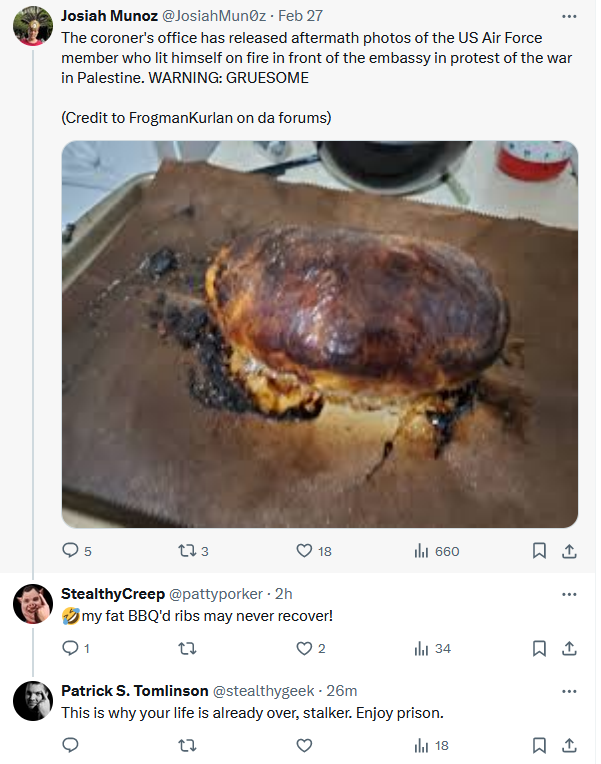The height and width of the screenshot is (764, 601).
Task: Repost StealthyCreep's reply
Action: (187, 648)
